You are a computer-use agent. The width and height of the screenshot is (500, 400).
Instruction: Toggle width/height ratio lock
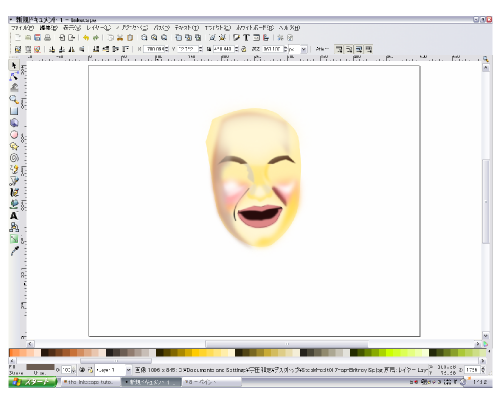point(244,49)
